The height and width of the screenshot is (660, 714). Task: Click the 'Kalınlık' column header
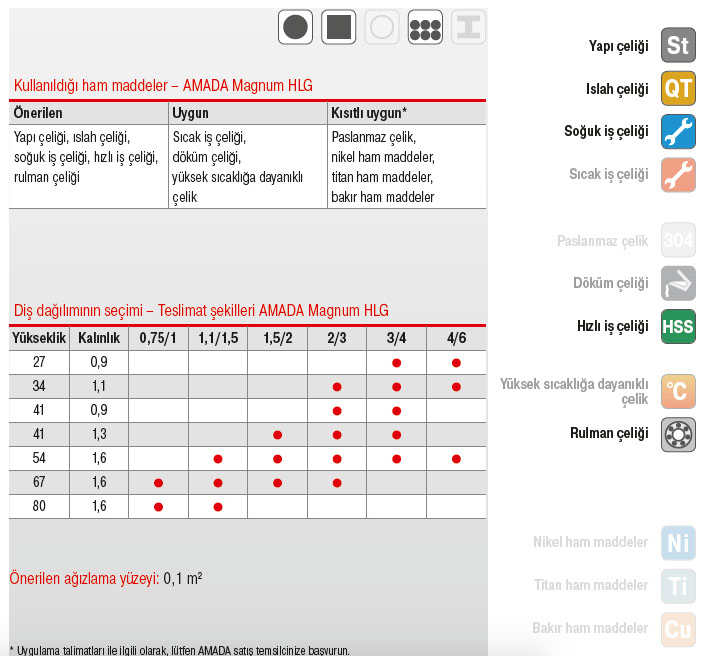pos(99,338)
